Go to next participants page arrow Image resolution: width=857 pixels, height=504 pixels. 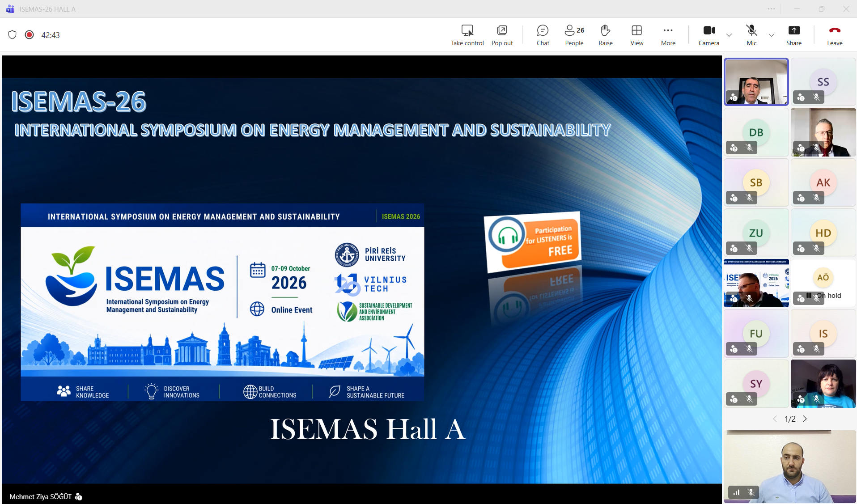pyautogui.click(x=805, y=419)
